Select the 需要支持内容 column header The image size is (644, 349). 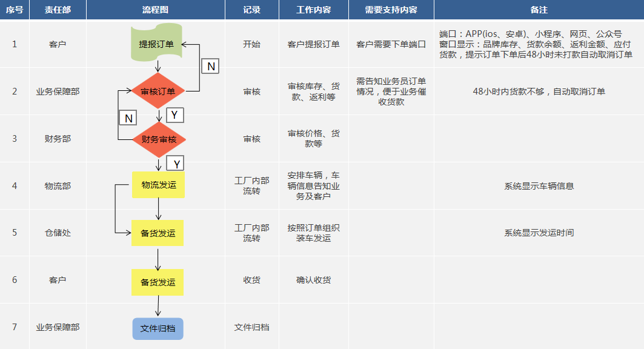[391, 10]
